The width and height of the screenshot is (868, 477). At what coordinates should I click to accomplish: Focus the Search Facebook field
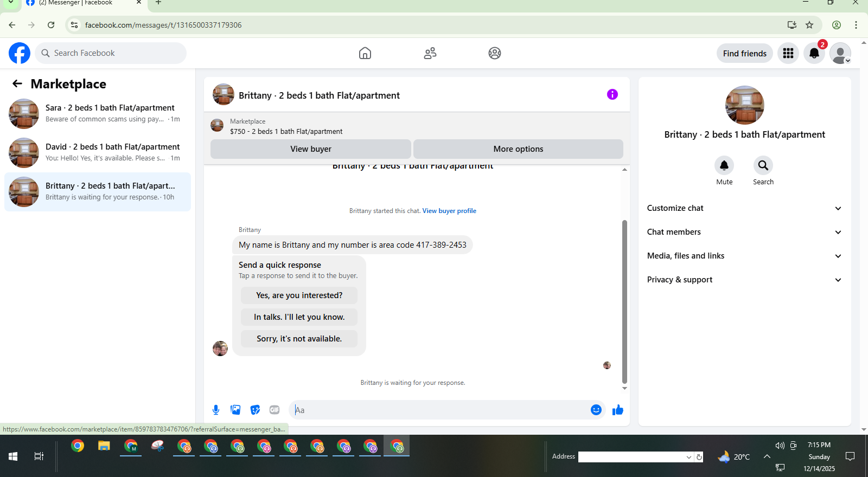111,53
